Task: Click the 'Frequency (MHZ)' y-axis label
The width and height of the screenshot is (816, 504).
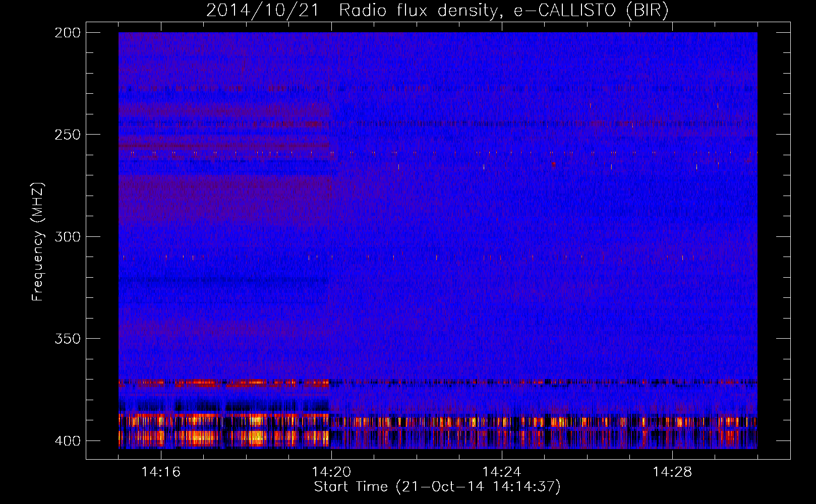Action: [x=38, y=242]
